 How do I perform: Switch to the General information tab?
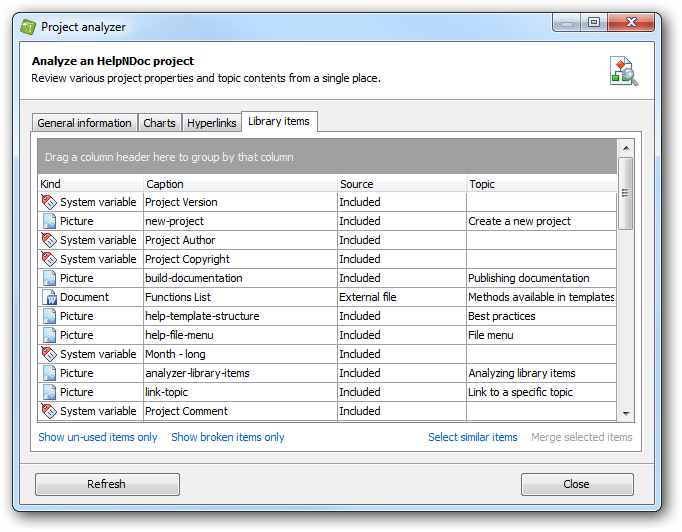[84, 123]
